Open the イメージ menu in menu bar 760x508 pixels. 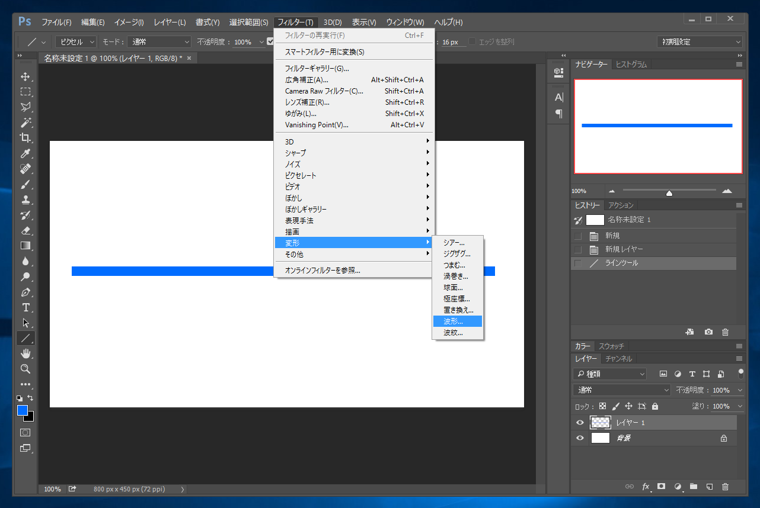click(x=128, y=22)
